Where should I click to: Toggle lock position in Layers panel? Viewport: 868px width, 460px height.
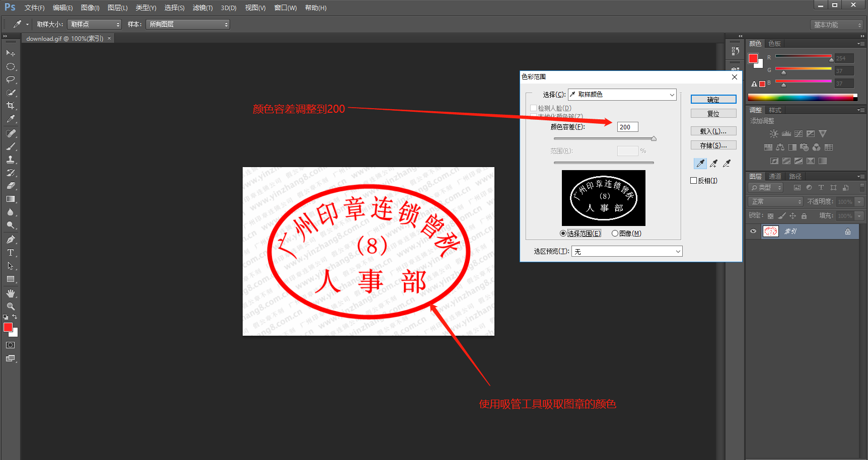[x=793, y=216]
